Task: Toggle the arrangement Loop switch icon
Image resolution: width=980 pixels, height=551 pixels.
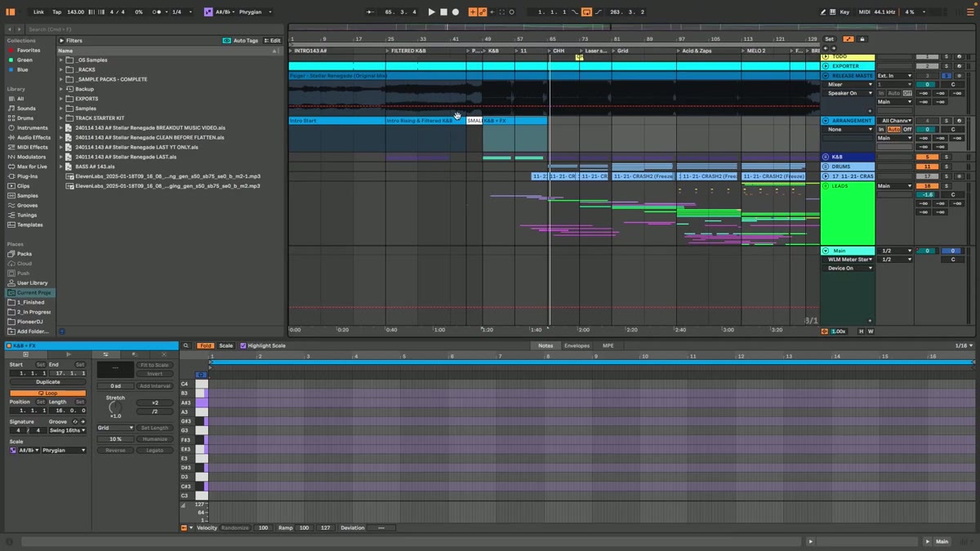Action: 587,12
